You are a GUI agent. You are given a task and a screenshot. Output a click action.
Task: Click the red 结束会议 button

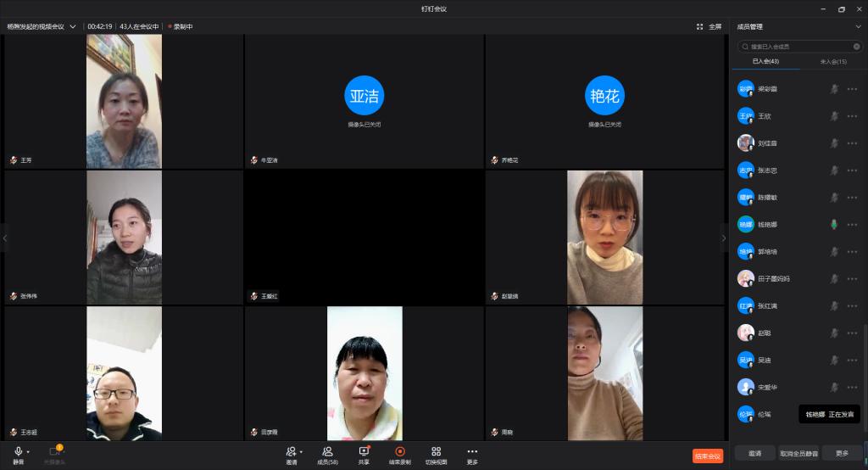[708, 456]
